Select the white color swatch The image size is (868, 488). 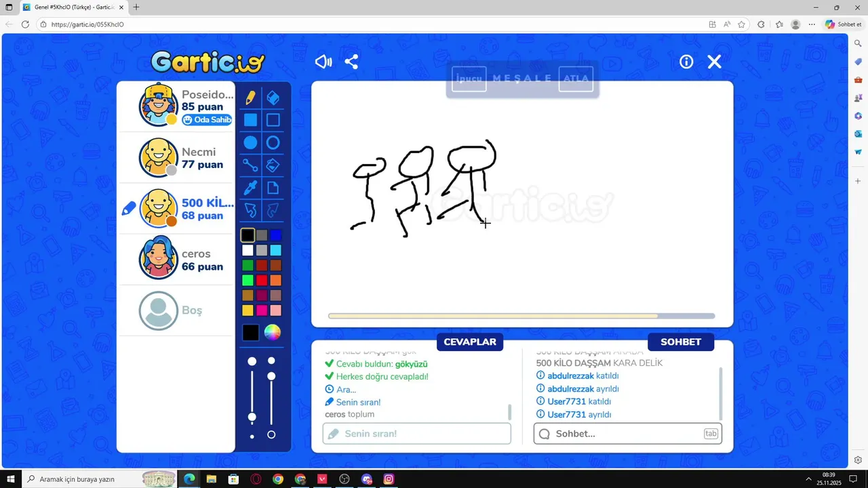click(x=248, y=250)
